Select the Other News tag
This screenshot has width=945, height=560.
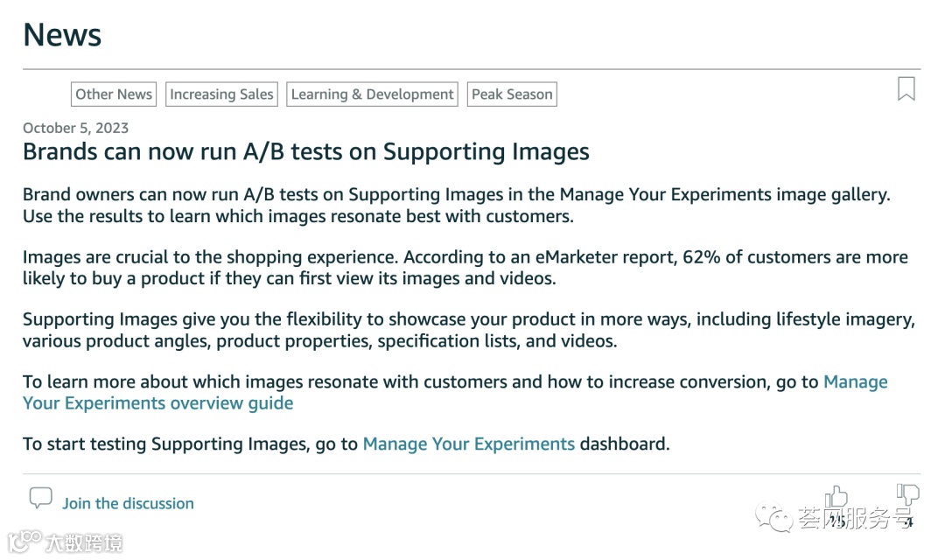(x=114, y=94)
